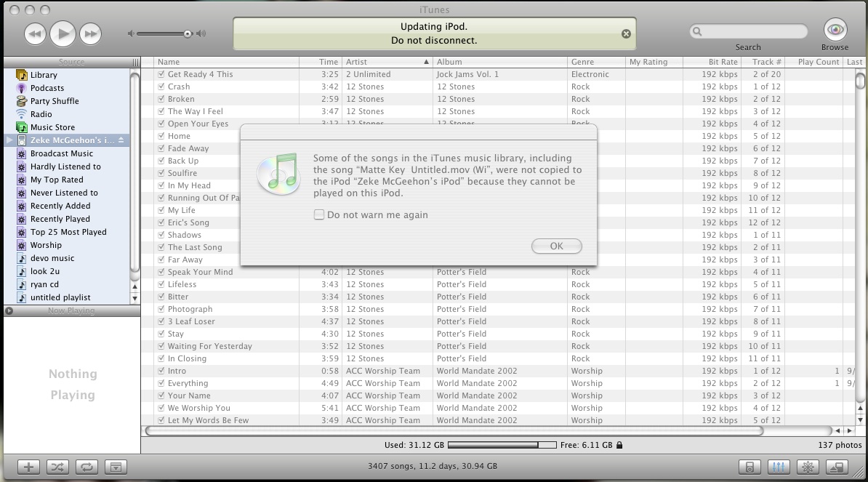The height and width of the screenshot is (482, 868).
Task: Click the search magnifier icon
Action: click(x=697, y=31)
